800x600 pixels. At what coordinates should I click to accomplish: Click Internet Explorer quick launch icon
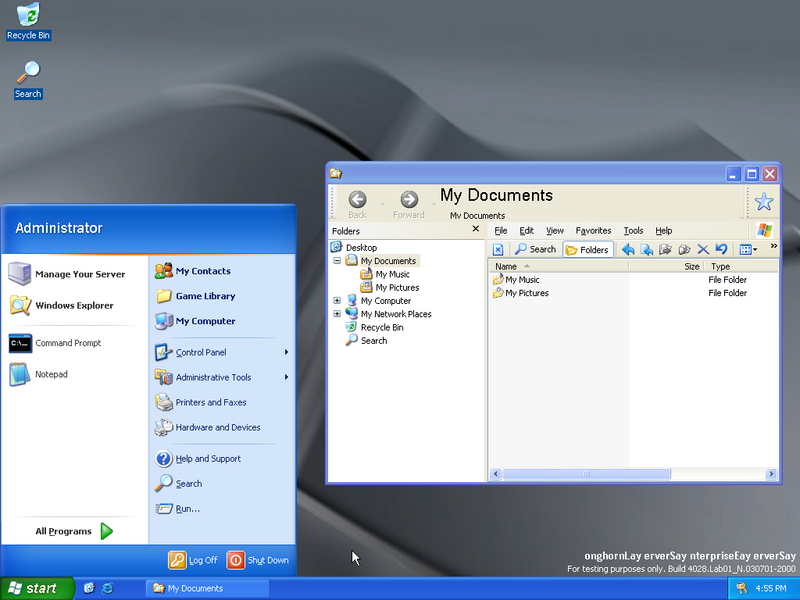[x=107, y=588]
